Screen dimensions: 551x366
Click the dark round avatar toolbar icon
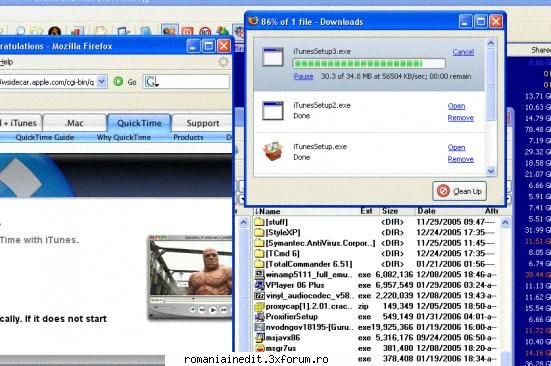tap(54, 32)
